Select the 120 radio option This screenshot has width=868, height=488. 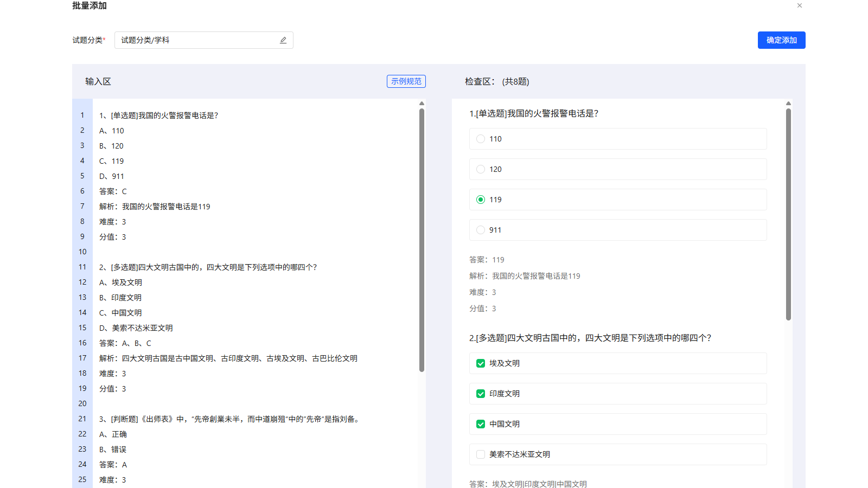[x=481, y=169]
